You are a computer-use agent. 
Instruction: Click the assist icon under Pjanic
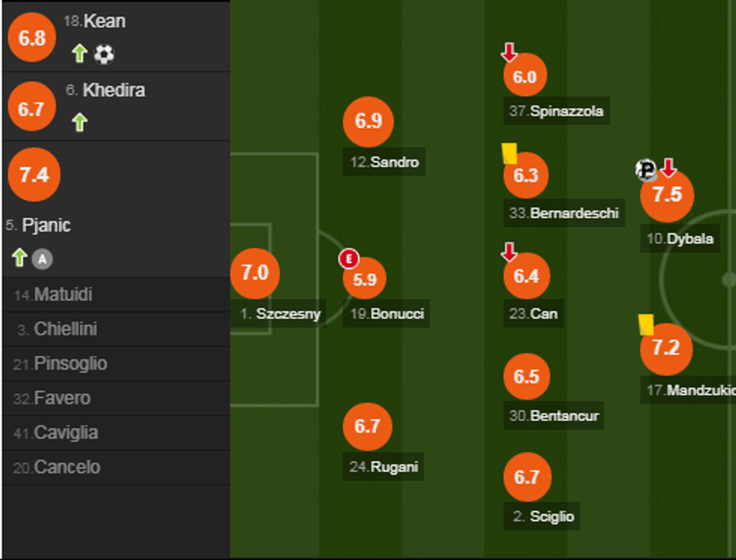pyautogui.click(x=43, y=260)
